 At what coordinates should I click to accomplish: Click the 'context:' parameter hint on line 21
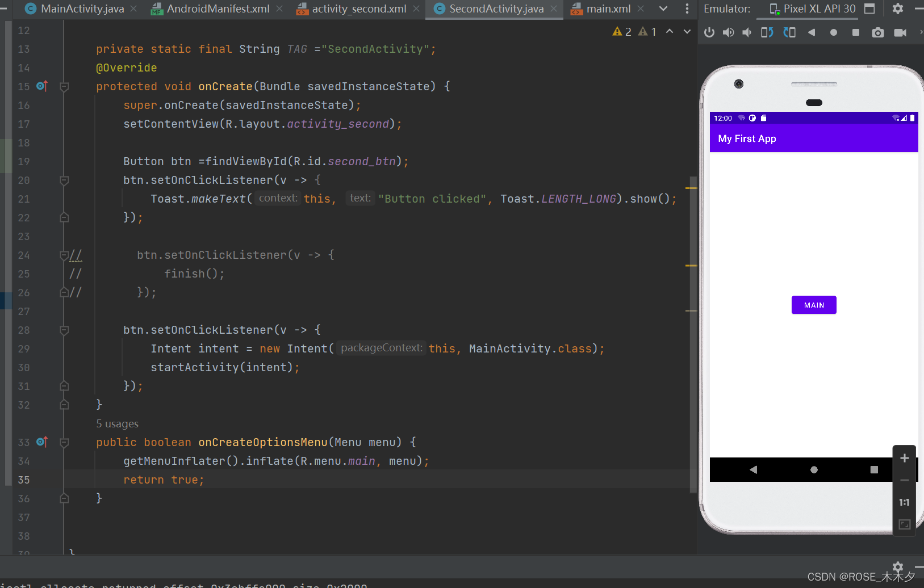pos(278,198)
